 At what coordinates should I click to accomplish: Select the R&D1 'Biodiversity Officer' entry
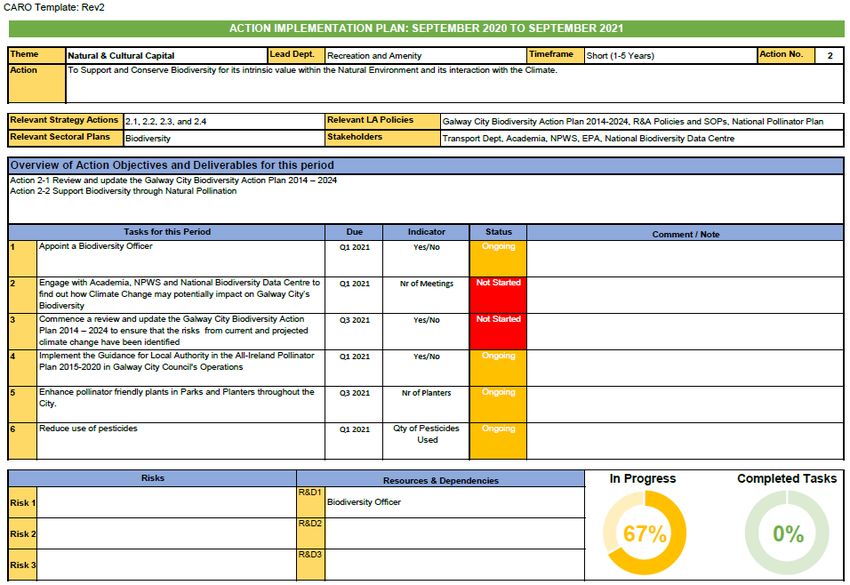coord(454,502)
